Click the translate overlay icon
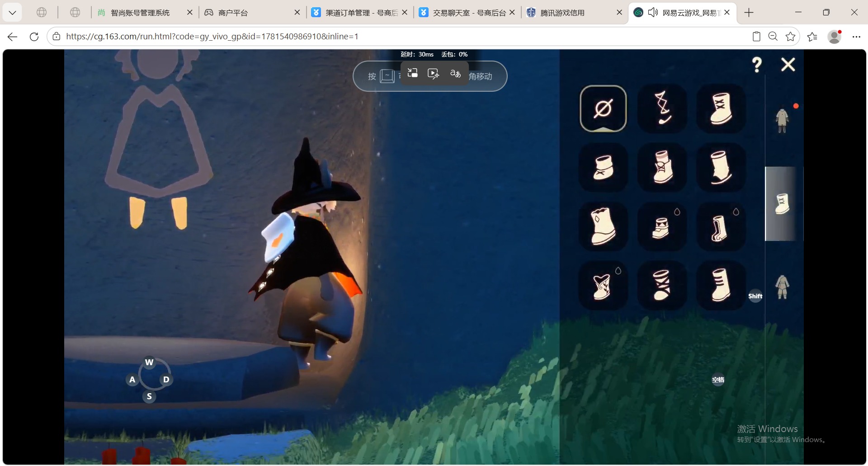Screen dimensions: 868x466 coord(455,73)
